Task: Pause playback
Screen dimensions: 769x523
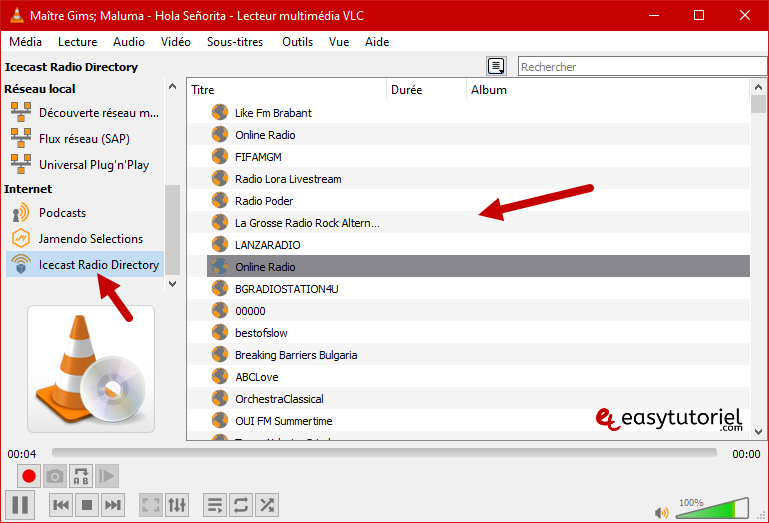Action: click(20, 504)
